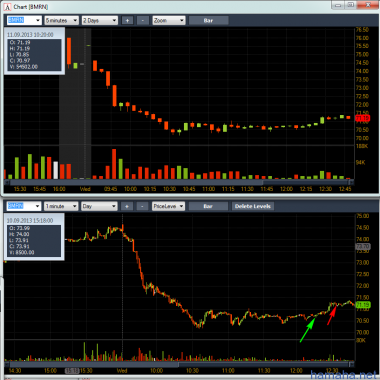
Task: Click the red 71.19 price label on upper chart
Action: pos(362,118)
